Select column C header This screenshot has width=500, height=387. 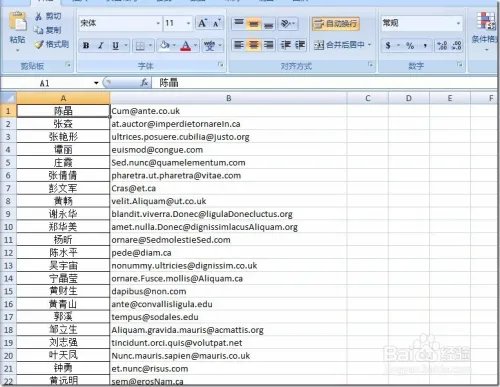click(x=368, y=98)
